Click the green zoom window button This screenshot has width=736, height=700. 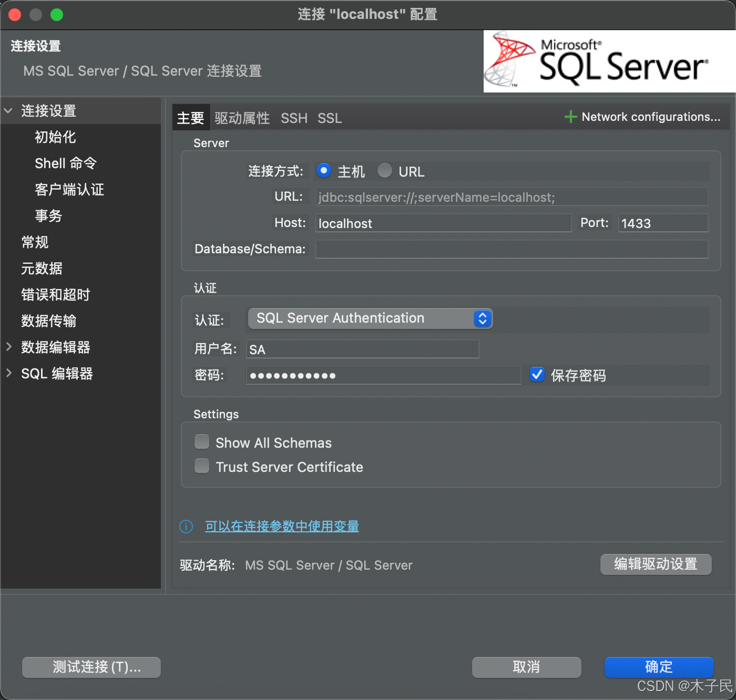point(57,15)
